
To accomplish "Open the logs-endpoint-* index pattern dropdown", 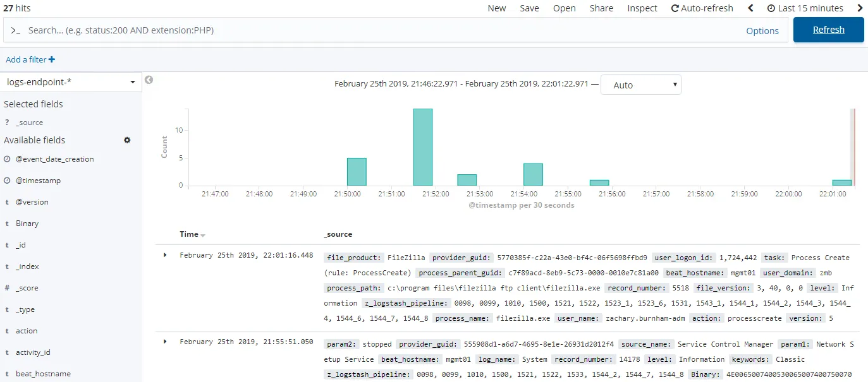I will click(x=71, y=82).
